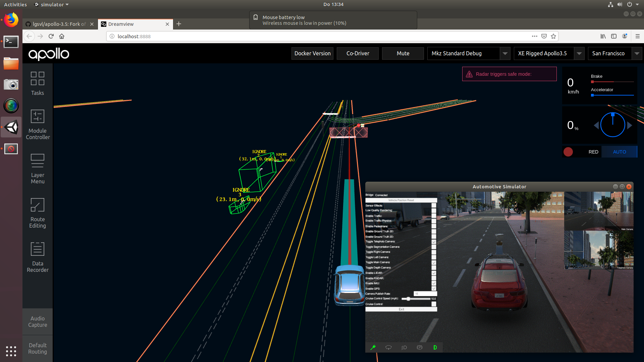Open Files manager from the dock
This screenshot has height=362, width=644.
(x=11, y=63)
